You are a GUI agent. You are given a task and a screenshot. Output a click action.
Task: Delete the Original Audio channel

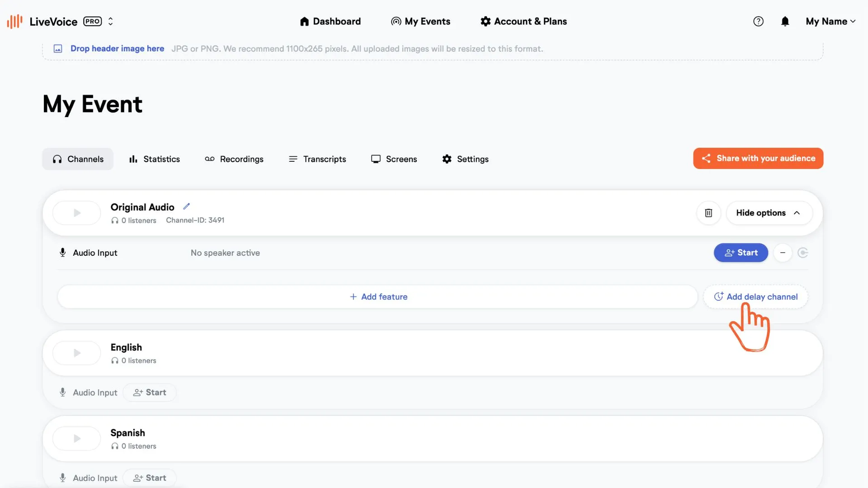pyautogui.click(x=708, y=213)
